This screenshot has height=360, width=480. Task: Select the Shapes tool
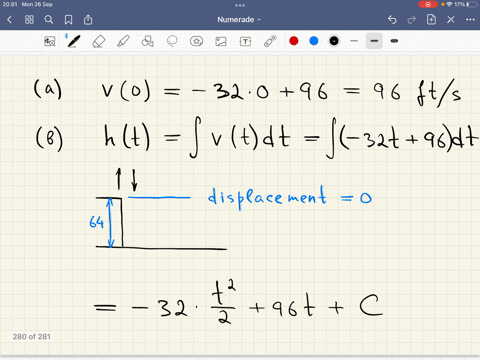pyautogui.click(x=147, y=41)
